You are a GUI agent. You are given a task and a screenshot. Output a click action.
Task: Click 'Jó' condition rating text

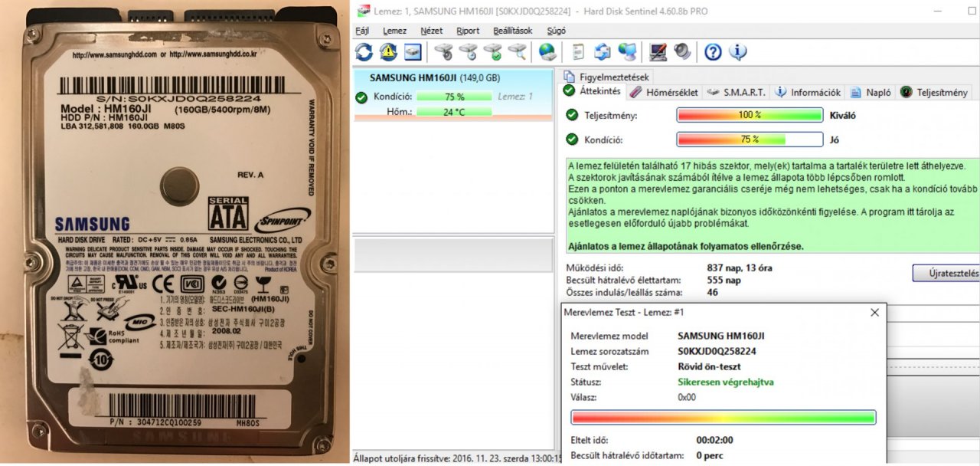click(835, 140)
